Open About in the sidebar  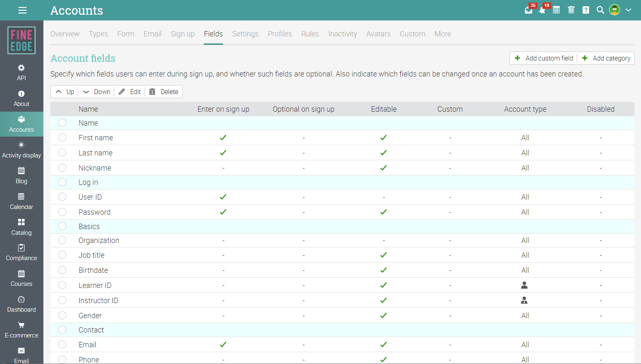click(x=22, y=99)
